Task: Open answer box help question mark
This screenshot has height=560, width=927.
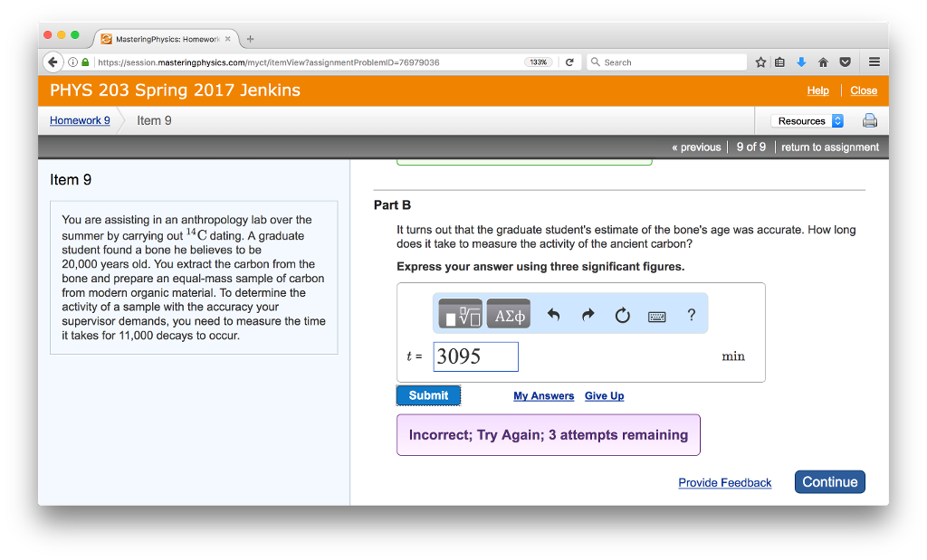Action: pyautogui.click(x=691, y=315)
